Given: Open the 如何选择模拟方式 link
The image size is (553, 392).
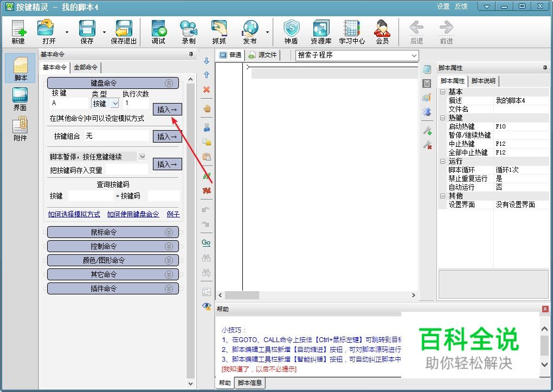Looking at the screenshot, I should [x=74, y=214].
